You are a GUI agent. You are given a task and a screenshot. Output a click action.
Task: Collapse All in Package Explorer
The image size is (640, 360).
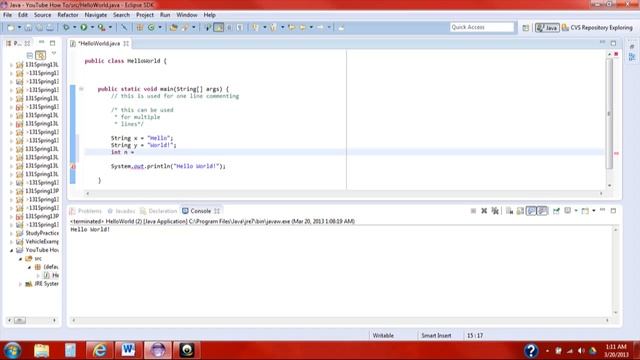point(29,55)
